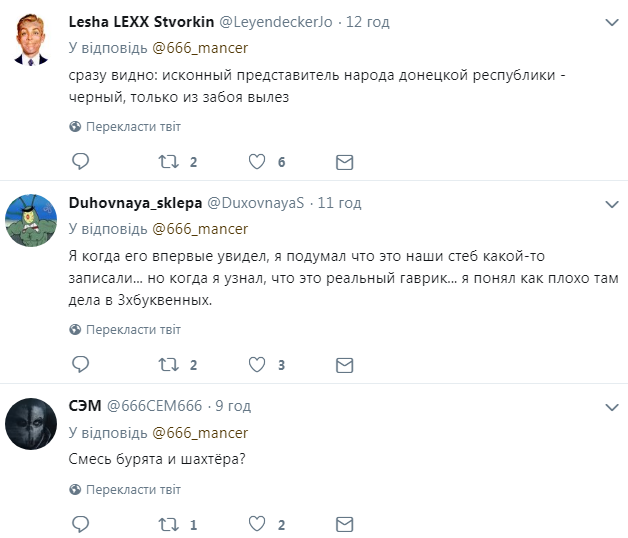The height and width of the screenshot is (538, 628).
Task: Retweet Lesha LEXX Stvorkin's tweet
Action: coord(170,161)
